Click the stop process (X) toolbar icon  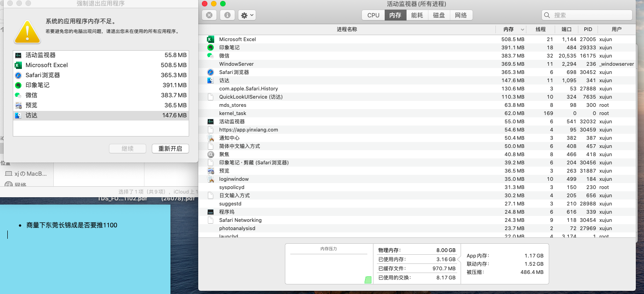click(209, 15)
